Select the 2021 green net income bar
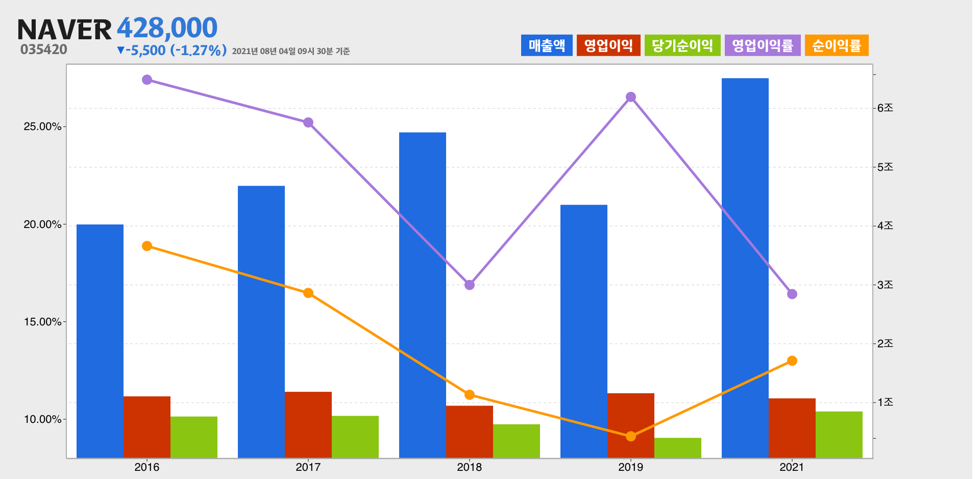 coord(839,435)
